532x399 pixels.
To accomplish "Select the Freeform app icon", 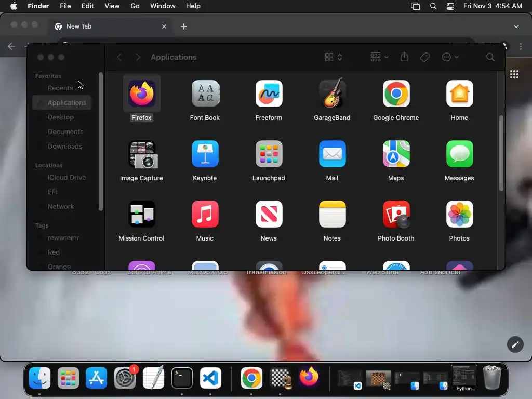I will [x=269, y=94].
